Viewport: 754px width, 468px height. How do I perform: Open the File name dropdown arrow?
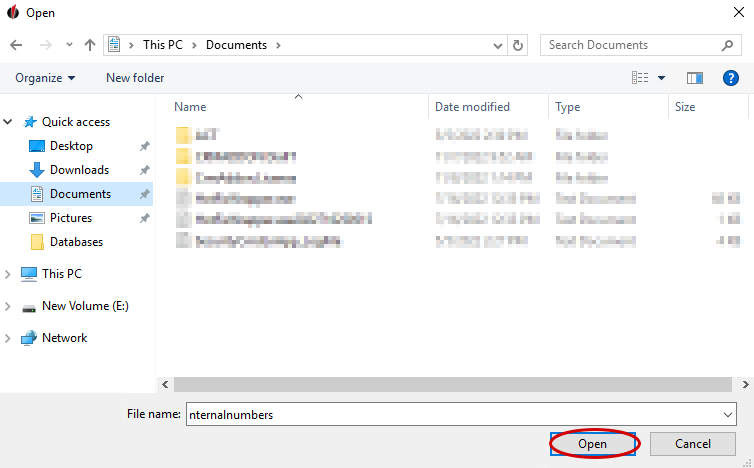[728, 415]
